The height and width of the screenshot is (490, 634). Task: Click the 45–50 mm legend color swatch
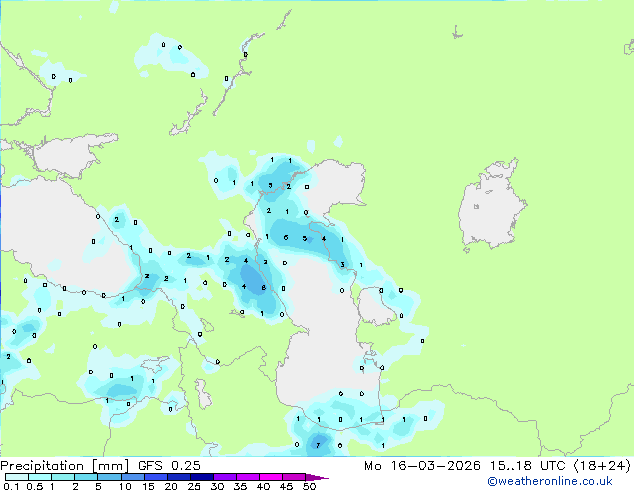(294, 477)
